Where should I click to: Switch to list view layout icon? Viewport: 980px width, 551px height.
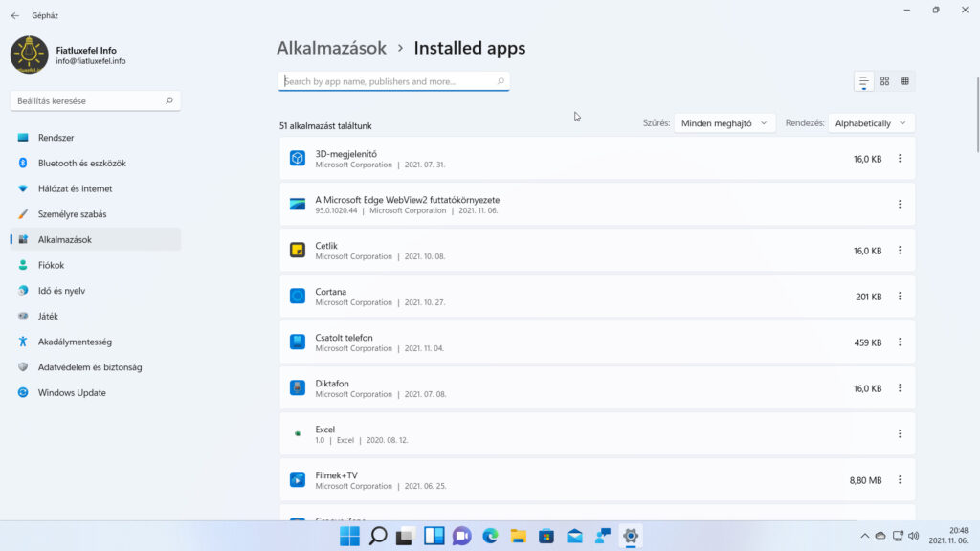point(864,81)
